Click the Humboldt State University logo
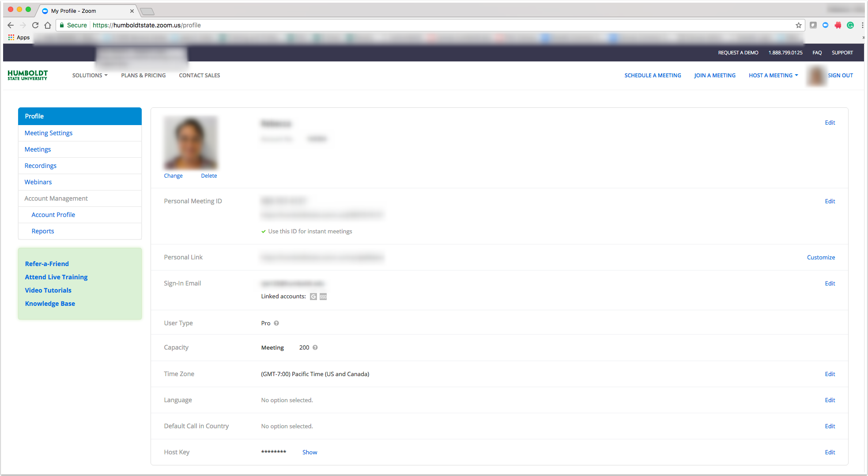This screenshot has width=868, height=476. point(27,75)
